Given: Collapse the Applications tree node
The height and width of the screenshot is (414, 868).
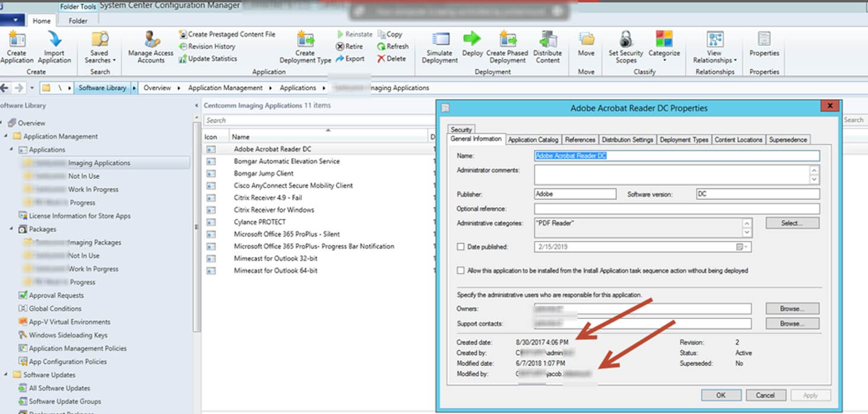Looking at the screenshot, I should pyautogui.click(x=11, y=150).
